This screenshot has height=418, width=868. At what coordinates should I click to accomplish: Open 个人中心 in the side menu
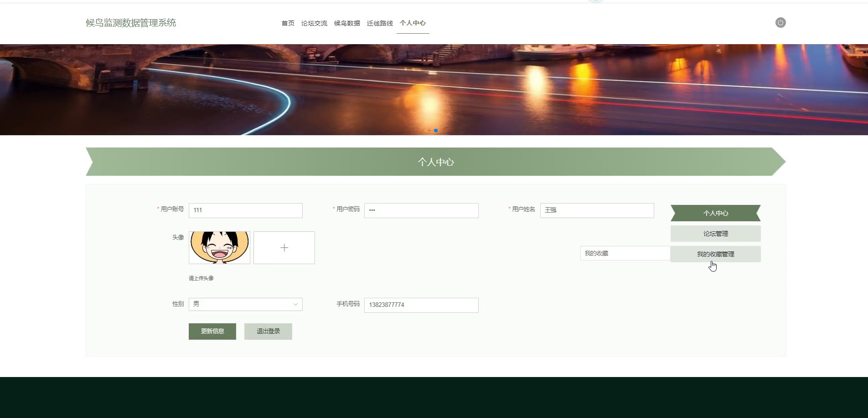tap(716, 213)
